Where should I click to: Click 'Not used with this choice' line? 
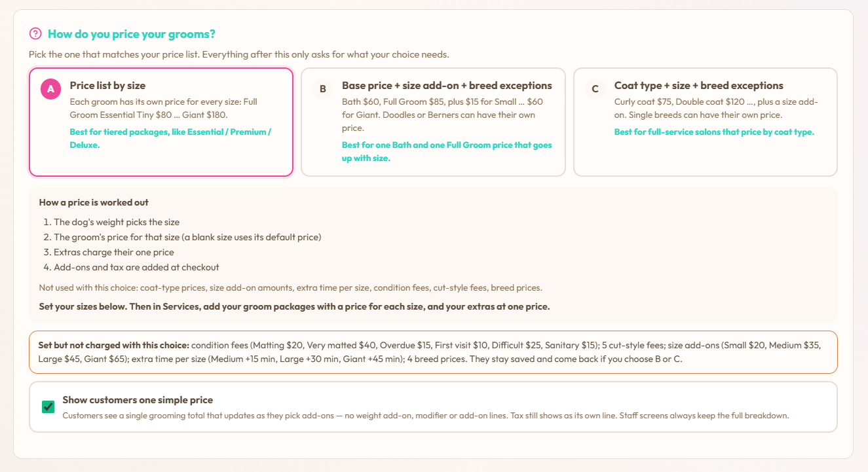coord(290,287)
